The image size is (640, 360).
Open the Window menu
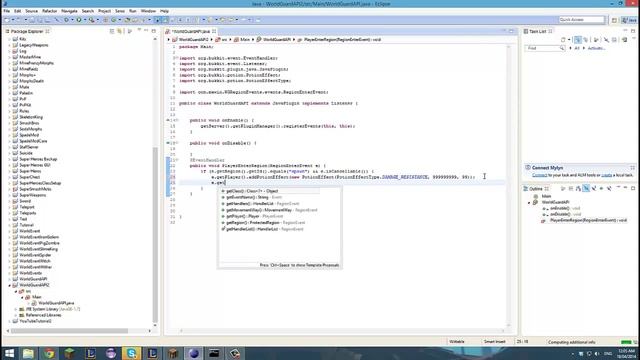[x=148, y=11]
